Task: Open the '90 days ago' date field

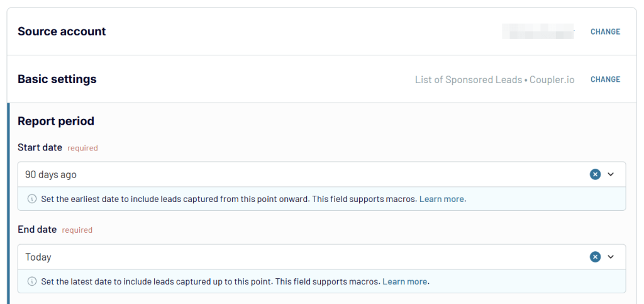Action: (321, 174)
